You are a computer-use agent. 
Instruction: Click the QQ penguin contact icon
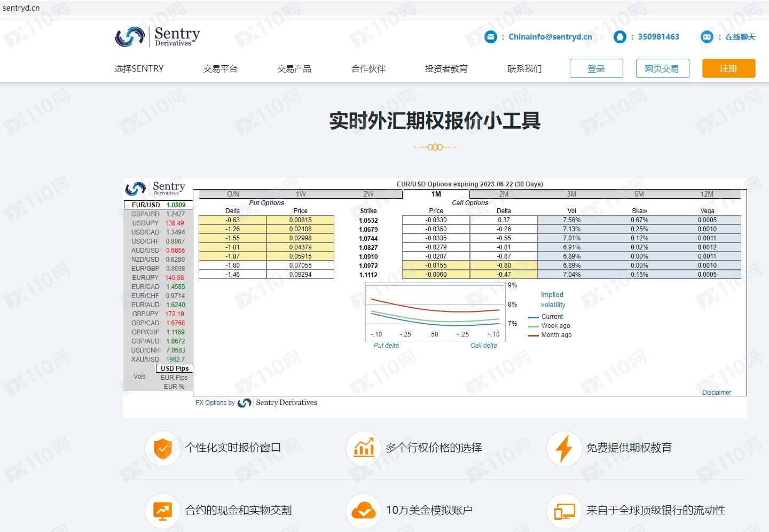point(619,37)
